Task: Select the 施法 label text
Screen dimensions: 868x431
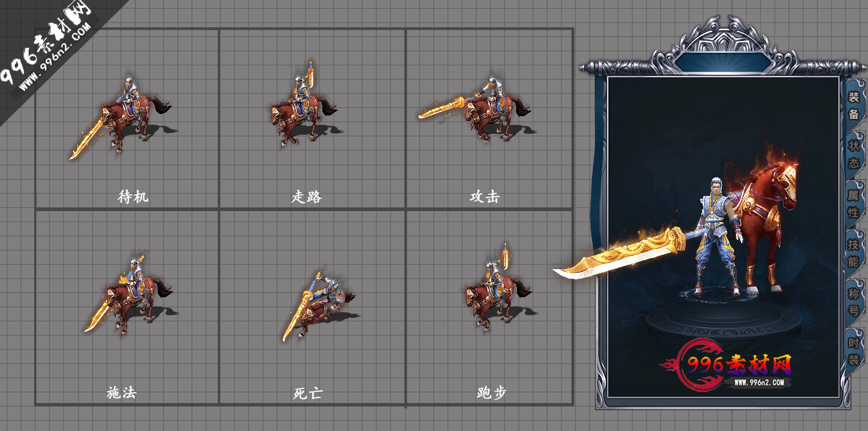Action: [122, 393]
